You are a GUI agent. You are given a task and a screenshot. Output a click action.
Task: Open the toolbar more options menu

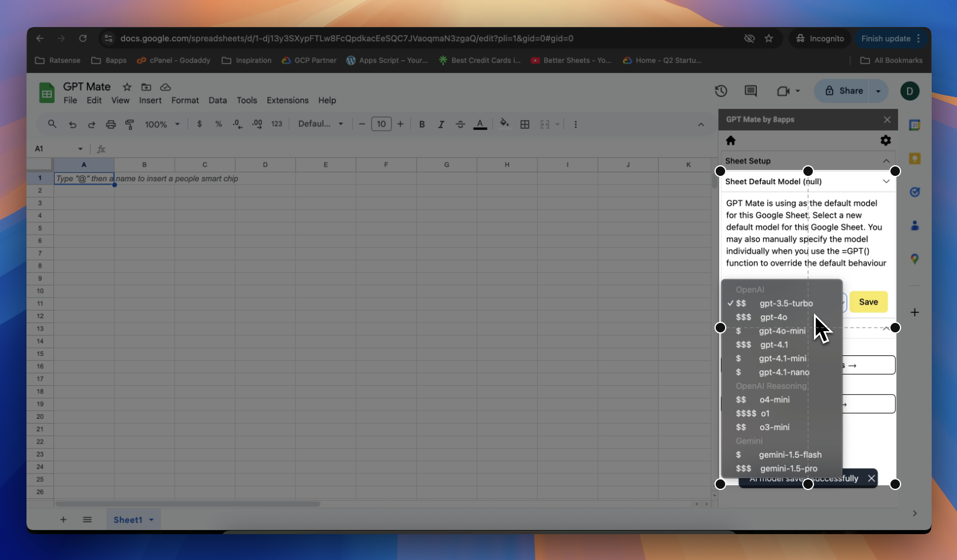(576, 124)
